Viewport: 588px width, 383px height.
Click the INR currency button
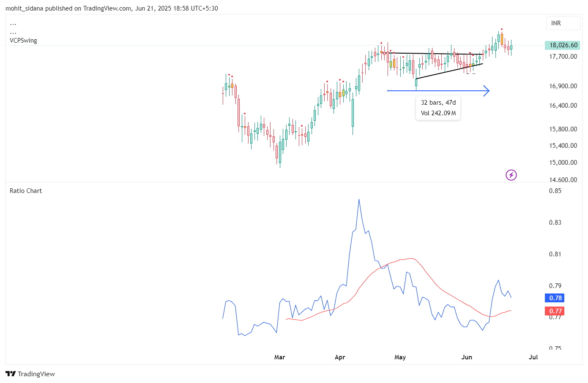(563, 23)
